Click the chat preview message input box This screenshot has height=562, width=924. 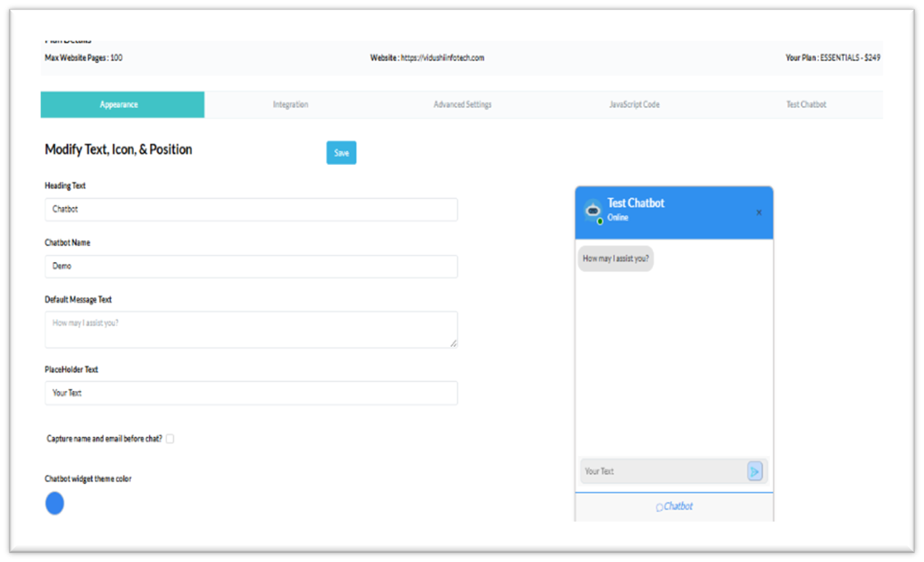(663, 471)
